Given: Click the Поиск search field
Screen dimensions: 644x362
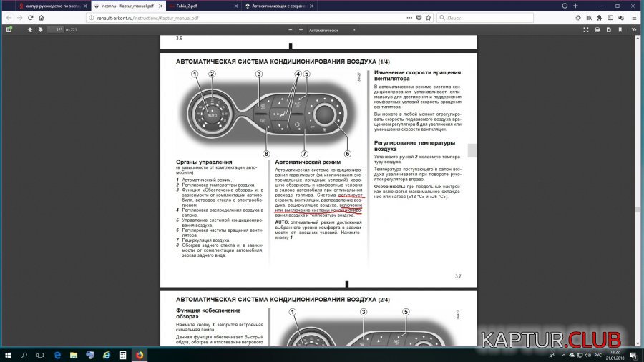Looking at the screenshot, I should pos(484,18).
